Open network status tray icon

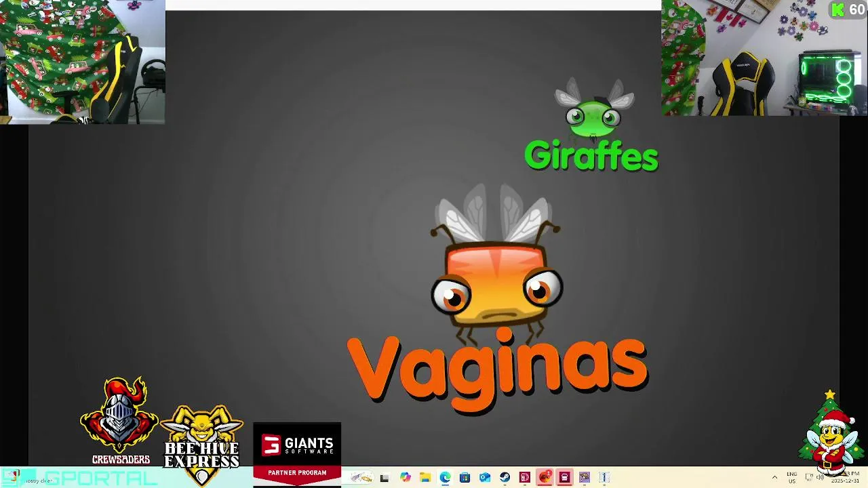(x=809, y=477)
